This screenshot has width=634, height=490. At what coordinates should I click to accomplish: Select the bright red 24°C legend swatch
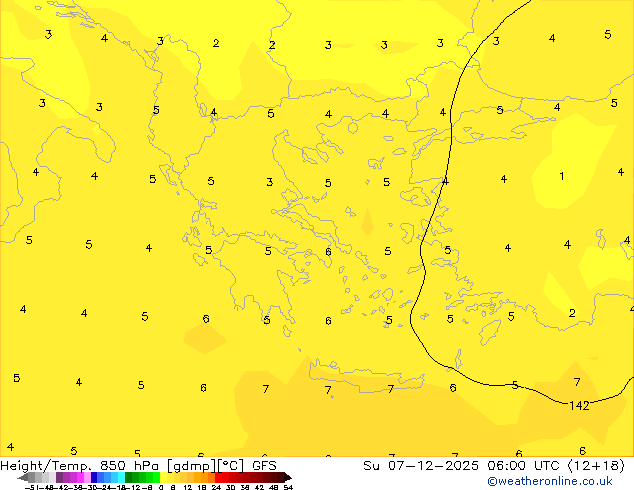(218, 477)
